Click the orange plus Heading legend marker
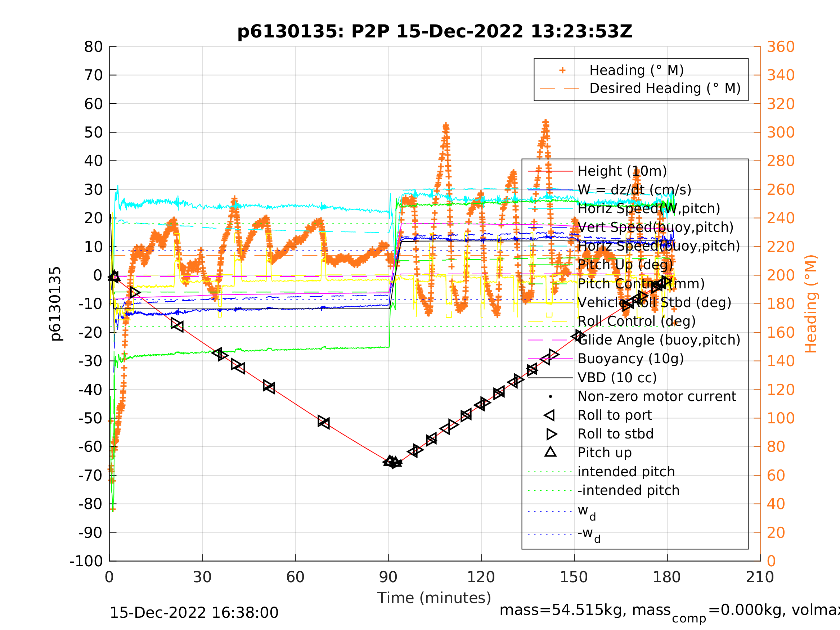Image resolution: width=840 pixels, height=630 pixels. pos(562,70)
